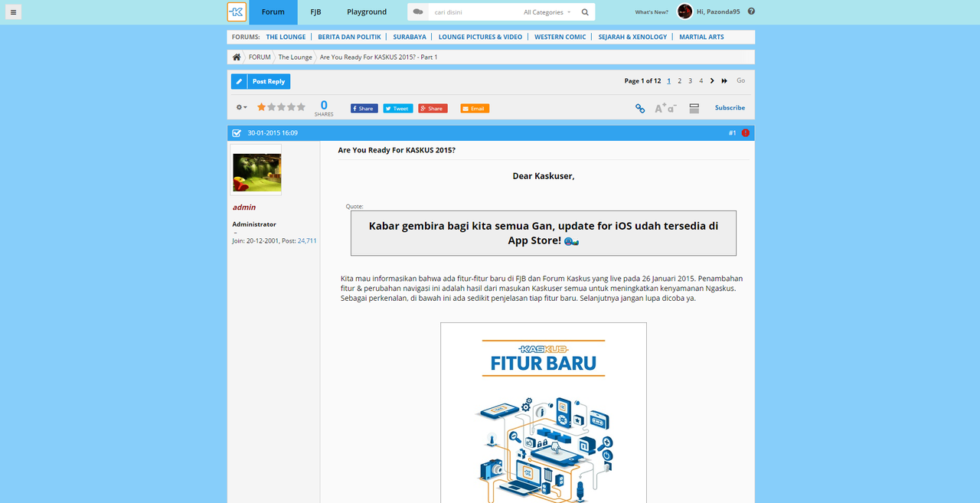980x503 pixels.
Task: Toggle the post select checkbox
Action: pyautogui.click(x=237, y=133)
